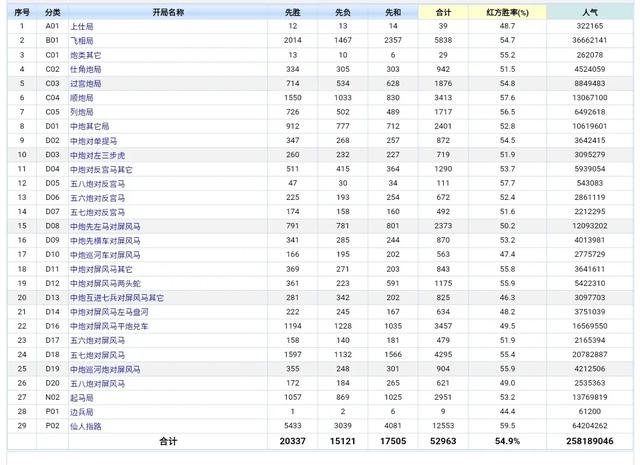
Task: Select popularity value 20782887
Action: 590,355
